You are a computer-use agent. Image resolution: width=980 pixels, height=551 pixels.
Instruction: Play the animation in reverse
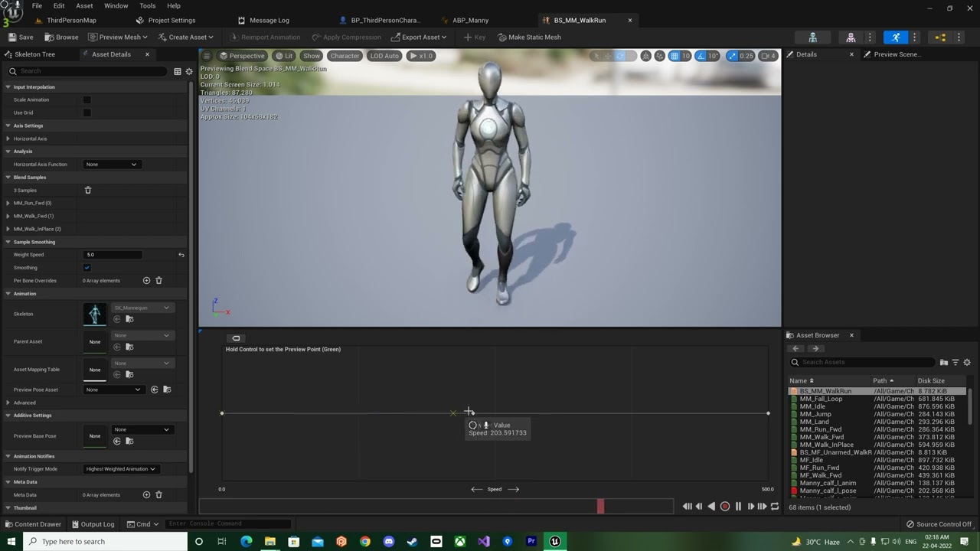(711, 507)
